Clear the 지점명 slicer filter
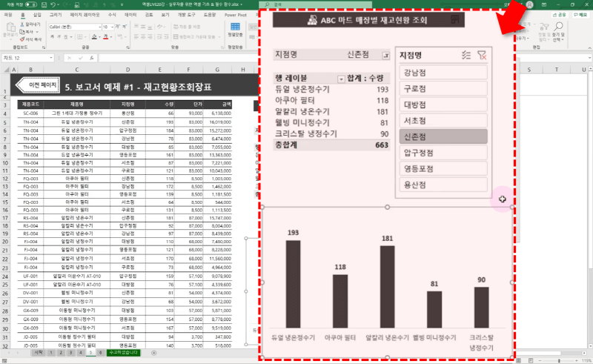This screenshot has height=364, width=593. coord(483,55)
